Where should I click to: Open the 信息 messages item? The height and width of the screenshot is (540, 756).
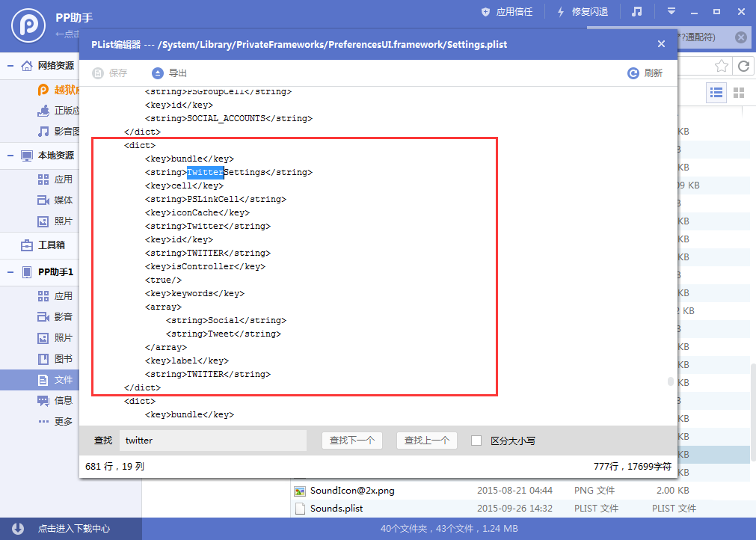(55, 401)
